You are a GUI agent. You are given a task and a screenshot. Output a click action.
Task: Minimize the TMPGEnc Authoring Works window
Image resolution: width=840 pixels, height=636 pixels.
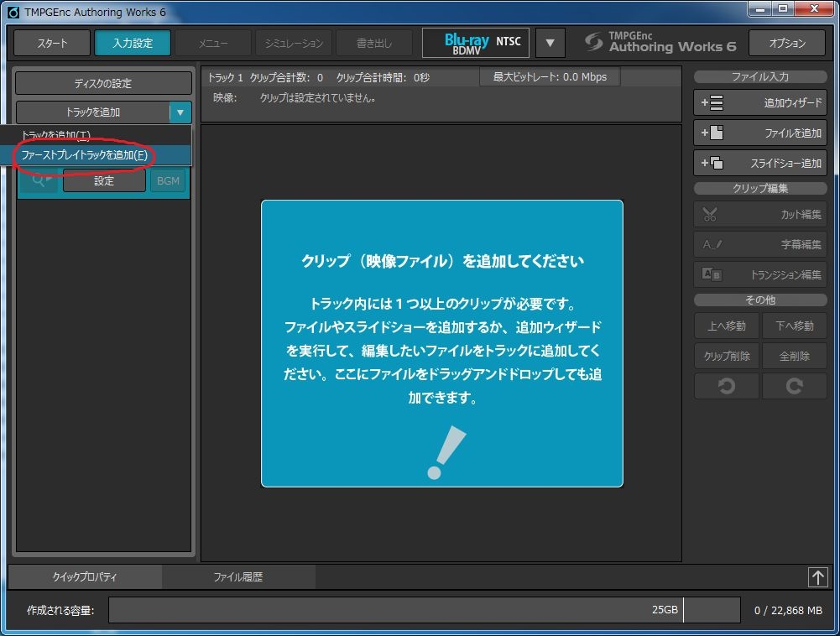(760, 9)
